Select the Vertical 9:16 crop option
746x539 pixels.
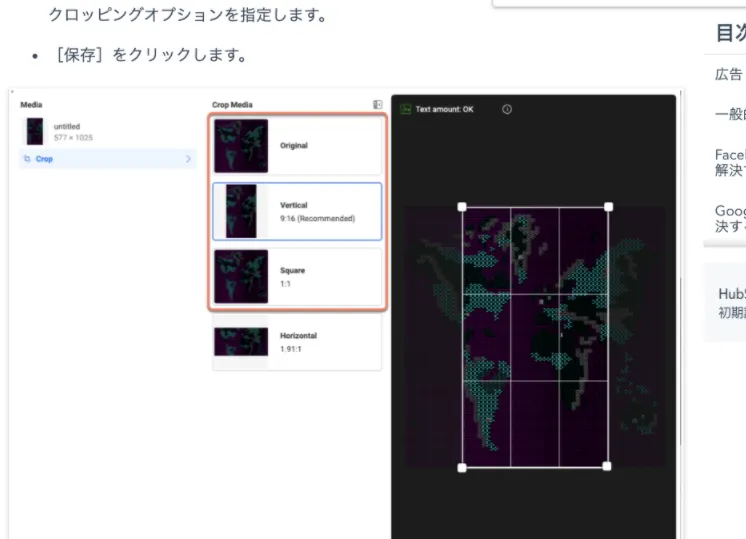click(x=298, y=211)
